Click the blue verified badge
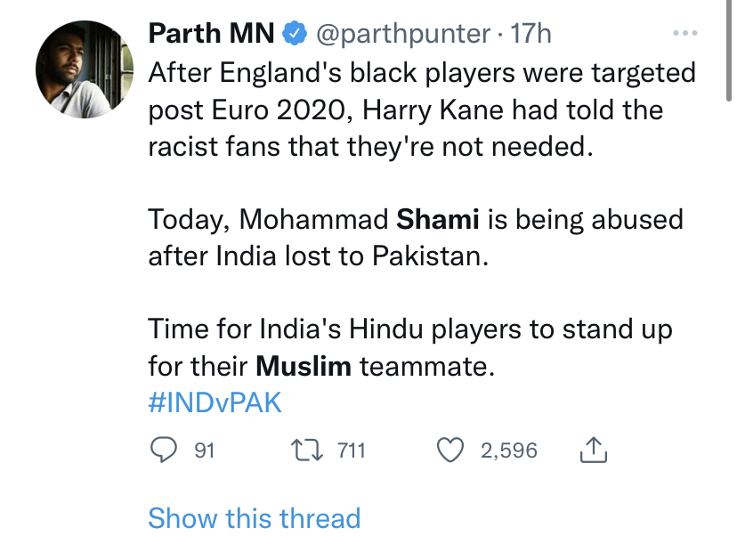The width and height of the screenshot is (737, 560). pyautogui.click(x=292, y=34)
